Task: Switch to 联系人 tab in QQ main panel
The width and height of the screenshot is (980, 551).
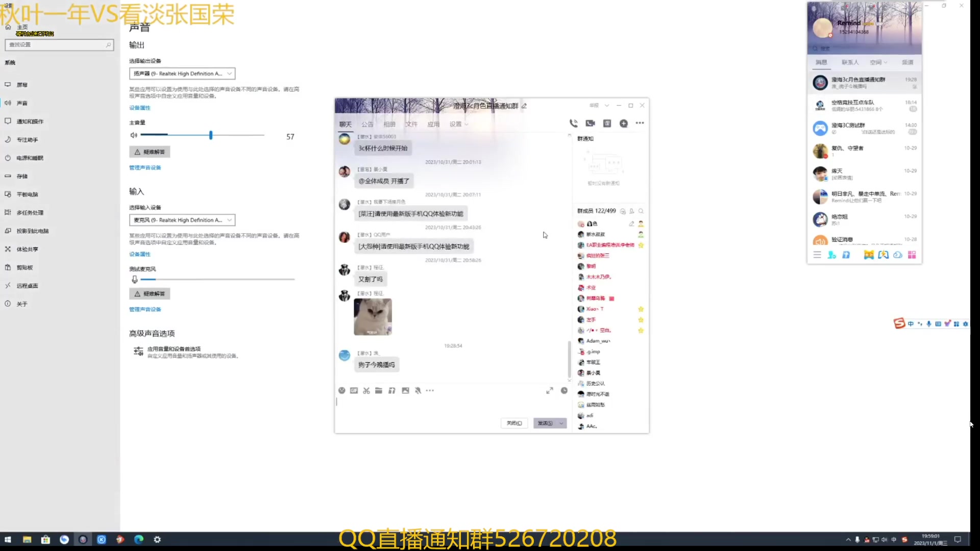Action: pyautogui.click(x=850, y=62)
